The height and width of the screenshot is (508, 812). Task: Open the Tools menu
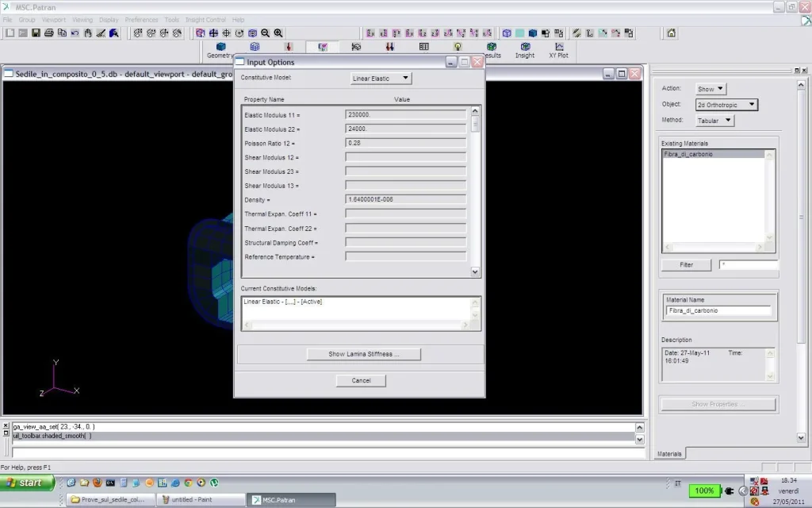(x=172, y=20)
